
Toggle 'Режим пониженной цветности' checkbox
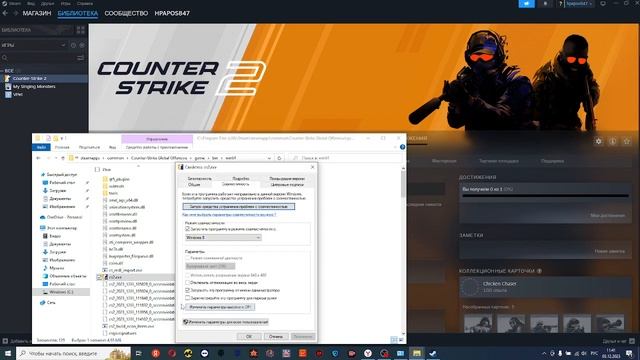(x=188, y=258)
